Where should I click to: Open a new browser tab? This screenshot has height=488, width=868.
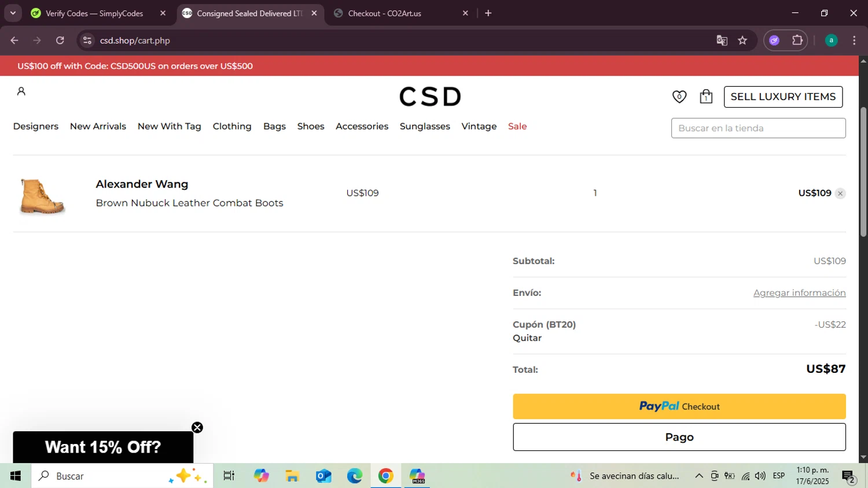pos(488,13)
